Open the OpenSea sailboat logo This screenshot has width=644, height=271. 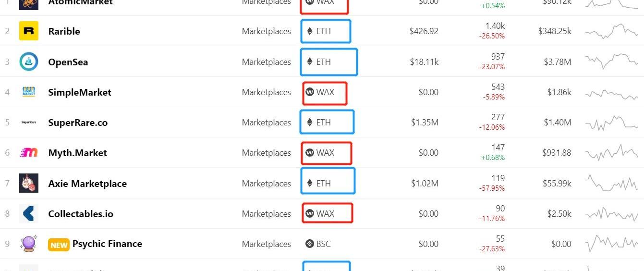coord(29,62)
